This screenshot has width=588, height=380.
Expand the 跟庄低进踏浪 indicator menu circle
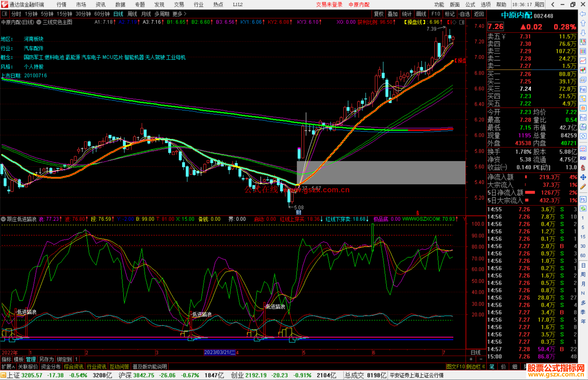coord(3,219)
